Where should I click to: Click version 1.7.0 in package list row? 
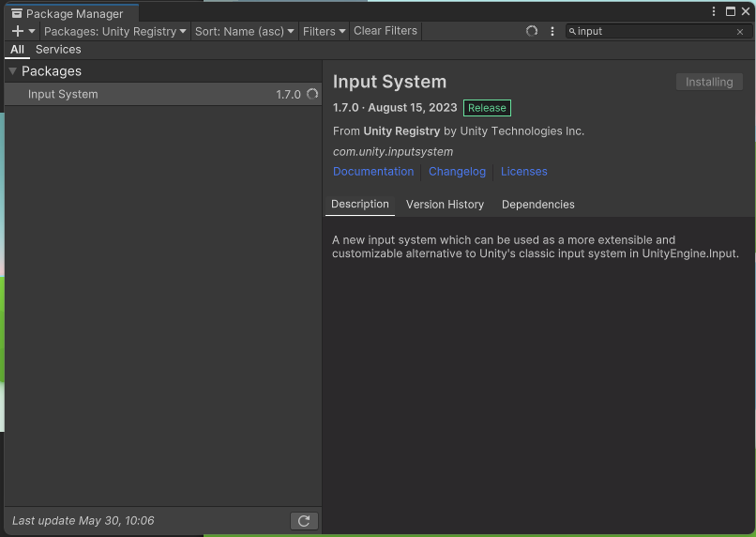(x=288, y=95)
